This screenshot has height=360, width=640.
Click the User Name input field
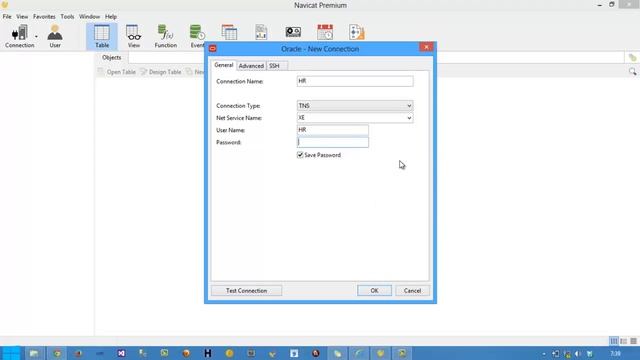click(333, 130)
